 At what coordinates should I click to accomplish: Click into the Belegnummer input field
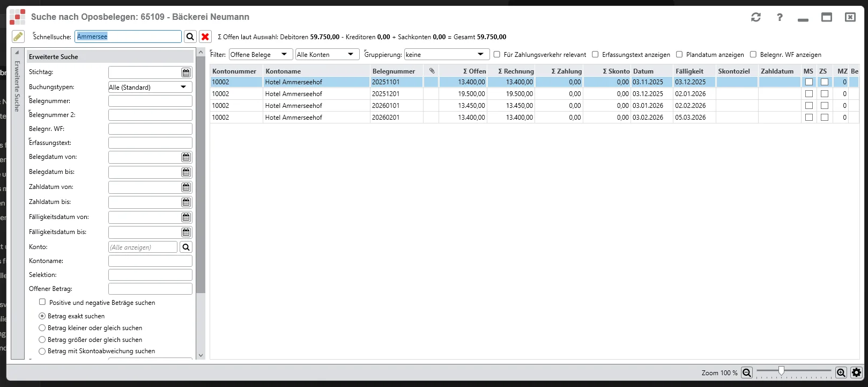click(x=150, y=101)
